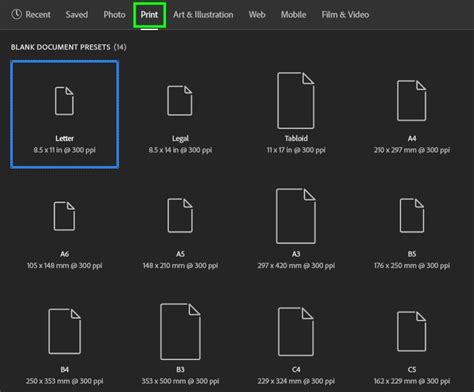
Task: Go to the Film & Video tab
Action: (x=345, y=15)
